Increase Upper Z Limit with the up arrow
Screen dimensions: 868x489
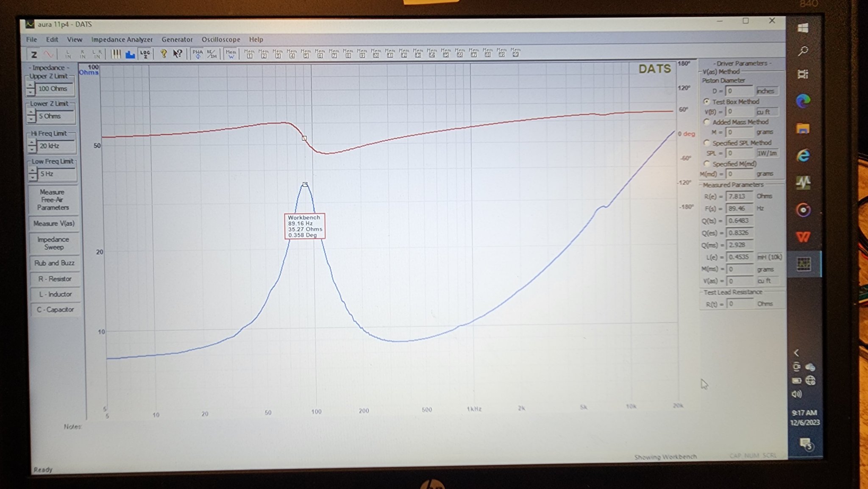pos(31,85)
